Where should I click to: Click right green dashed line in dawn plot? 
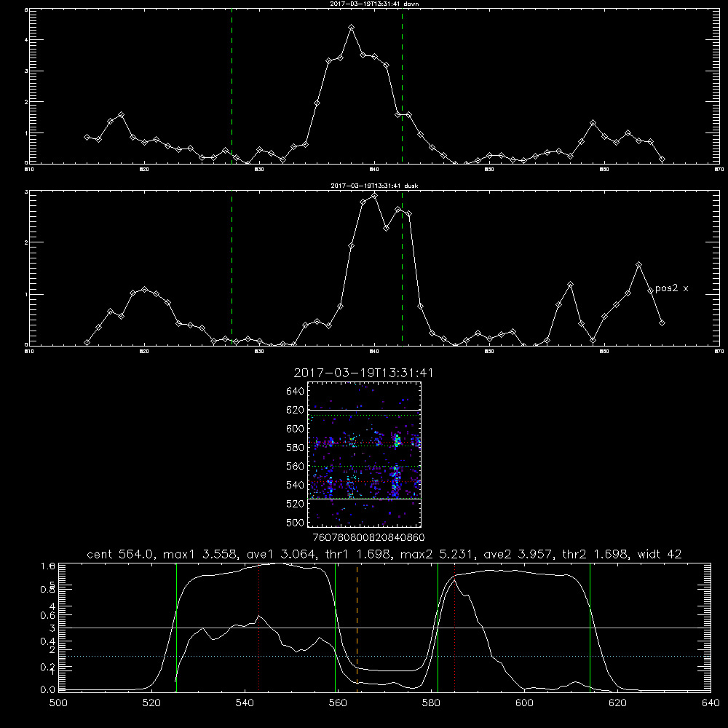coord(402,86)
